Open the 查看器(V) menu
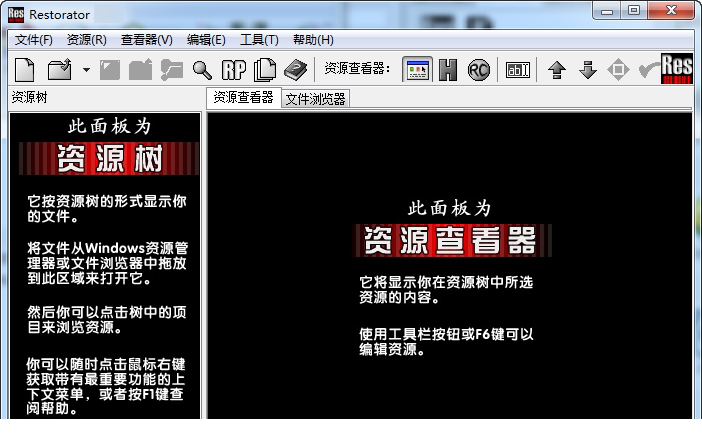The image size is (702, 435). pyautogui.click(x=146, y=40)
